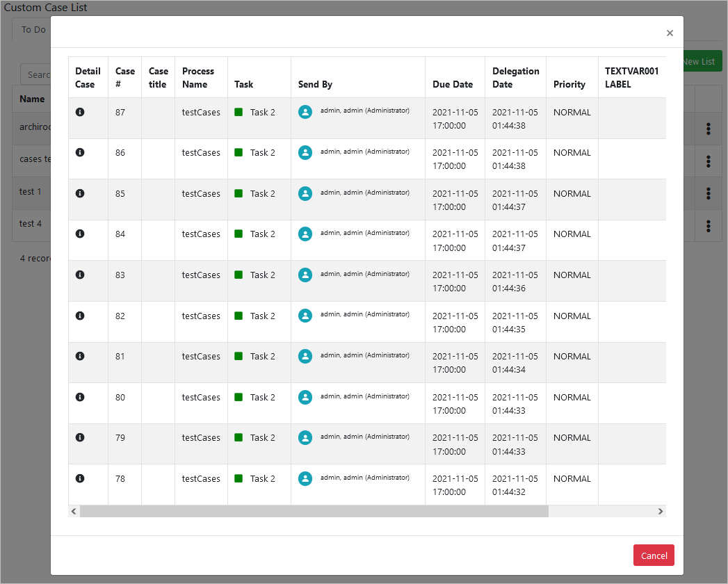Close the dialog with the X button
The width and height of the screenshot is (728, 584).
point(670,33)
